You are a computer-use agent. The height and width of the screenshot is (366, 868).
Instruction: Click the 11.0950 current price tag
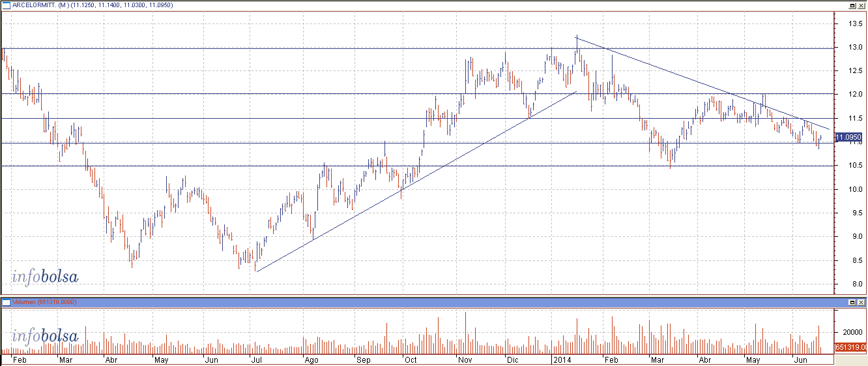(848, 138)
